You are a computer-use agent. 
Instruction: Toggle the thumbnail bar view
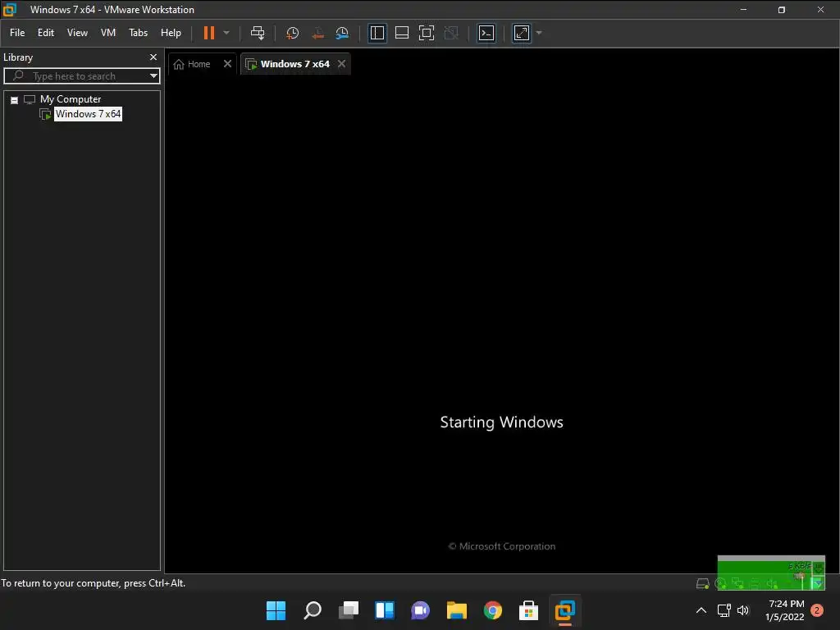point(402,33)
